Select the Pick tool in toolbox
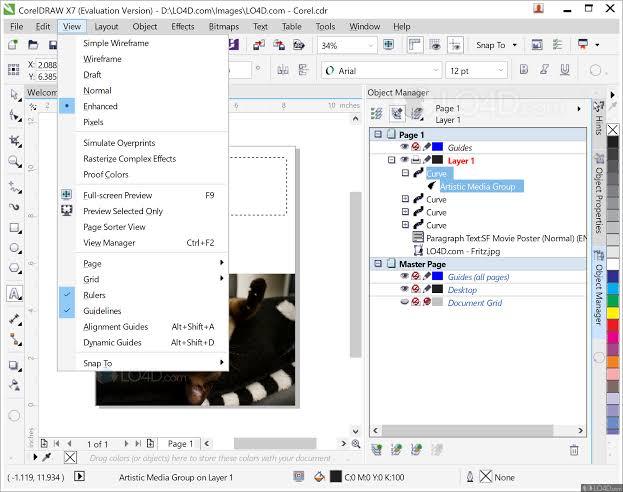 [x=15, y=95]
